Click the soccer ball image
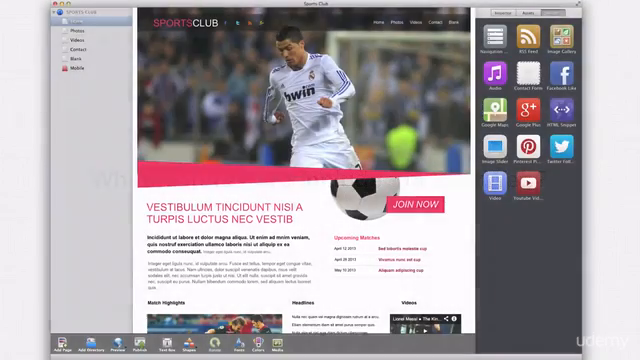The image size is (640, 360). 364,198
